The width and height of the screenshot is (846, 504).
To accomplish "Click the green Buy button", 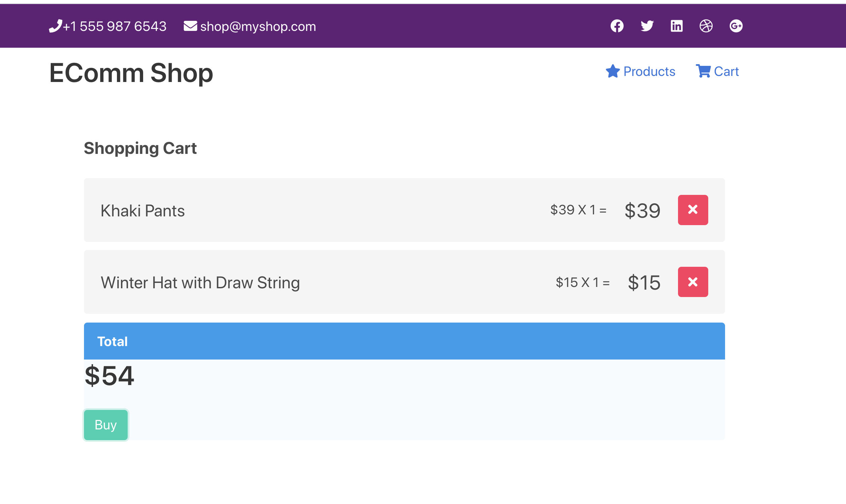I will point(105,425).
